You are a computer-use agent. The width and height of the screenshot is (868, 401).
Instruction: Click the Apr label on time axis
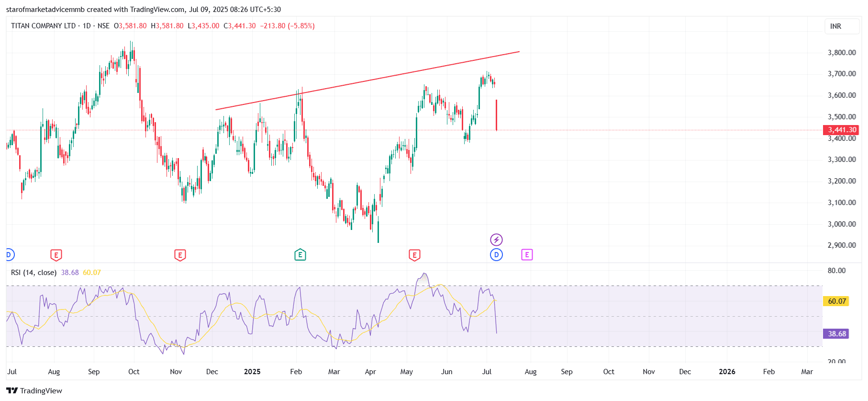click(x=370, y=372)
